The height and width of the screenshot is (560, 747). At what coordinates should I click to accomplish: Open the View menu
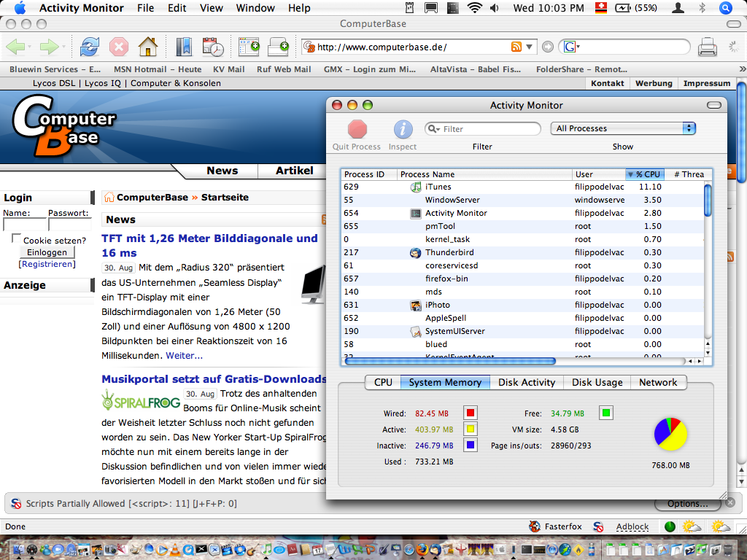click(211, 7)
